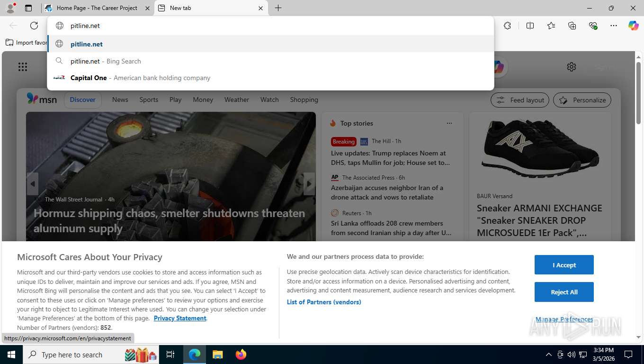The height and width of the screenshot is (364, 644).
Task: Open List of Partners (vendors) link
Action: point(324,302)
